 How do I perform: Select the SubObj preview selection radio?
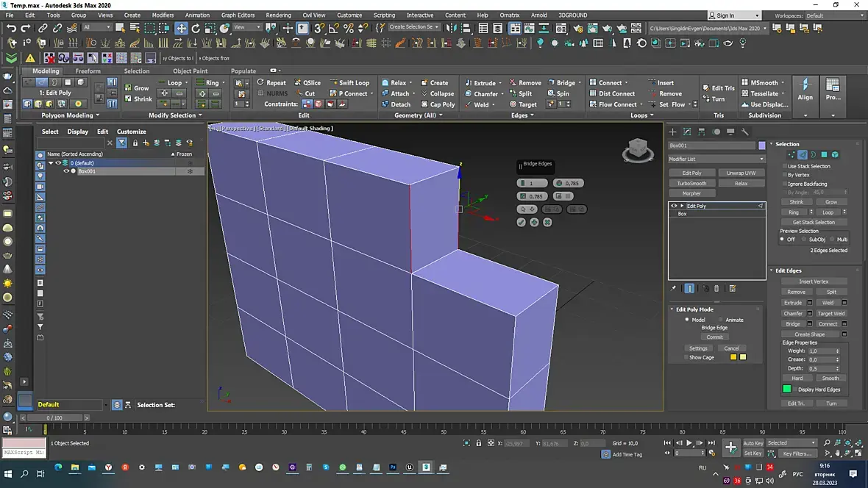point(803,240)
